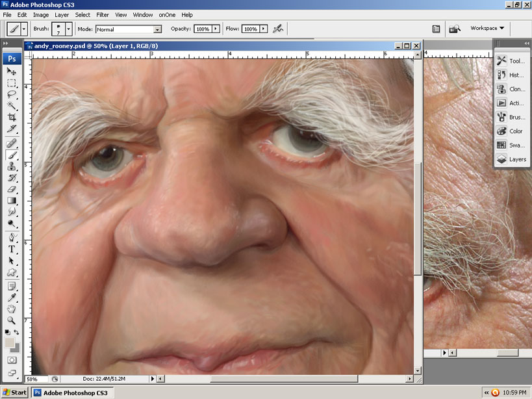The height and width of the screenshot is (399, 532).
Task: Open the Layer menu
Action: [62, 15]
